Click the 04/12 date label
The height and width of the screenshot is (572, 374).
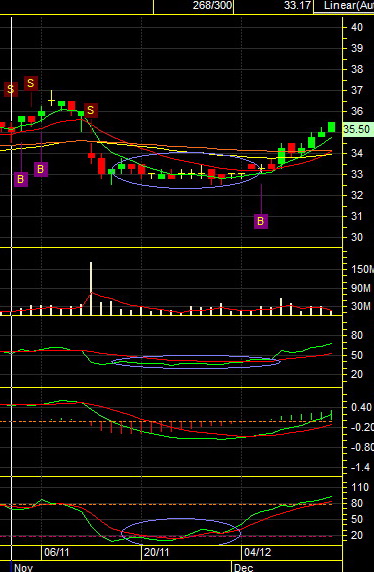[x=258, y=552]
